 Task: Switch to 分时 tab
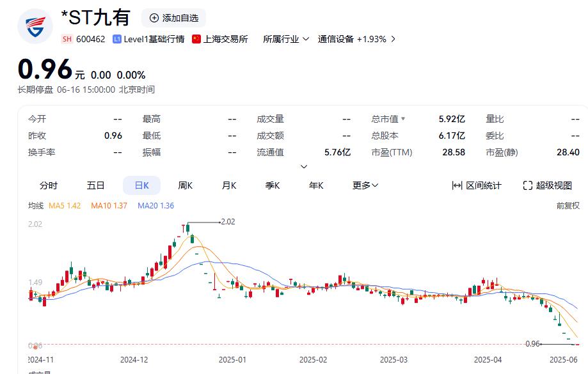(49, 185)
